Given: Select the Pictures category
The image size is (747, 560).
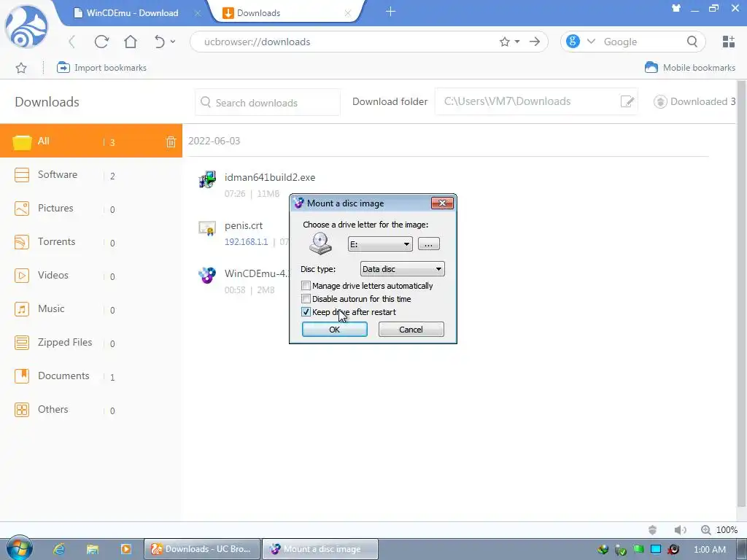Looking at the screenshot, I should 91,208.
